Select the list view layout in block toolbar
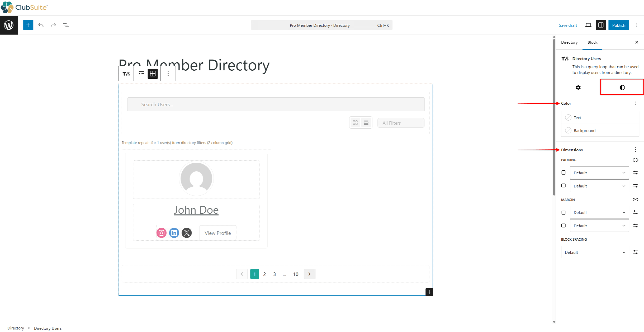Screen dimensions: 644x332 [x=141, y=74]
